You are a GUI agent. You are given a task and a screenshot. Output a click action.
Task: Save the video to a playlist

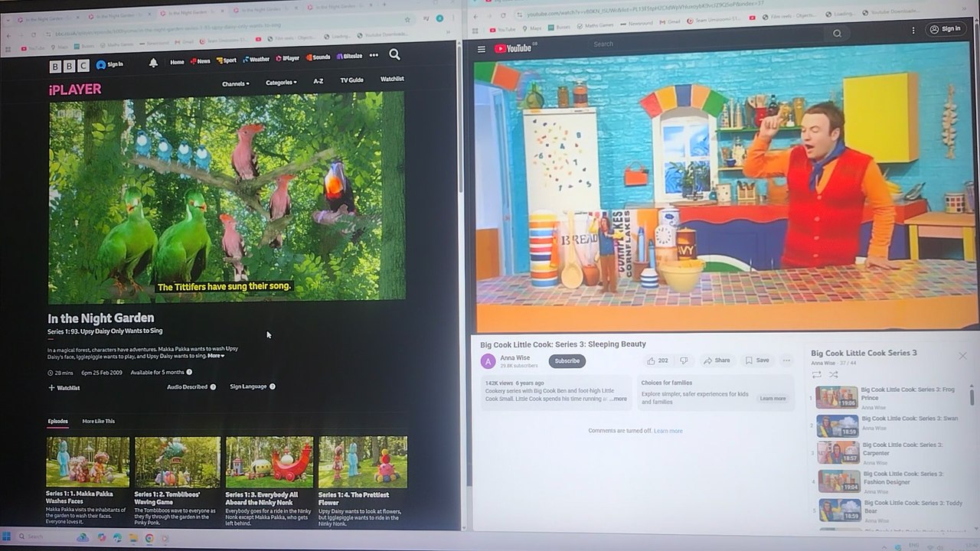pyautogui.click(x=758, y=360)
